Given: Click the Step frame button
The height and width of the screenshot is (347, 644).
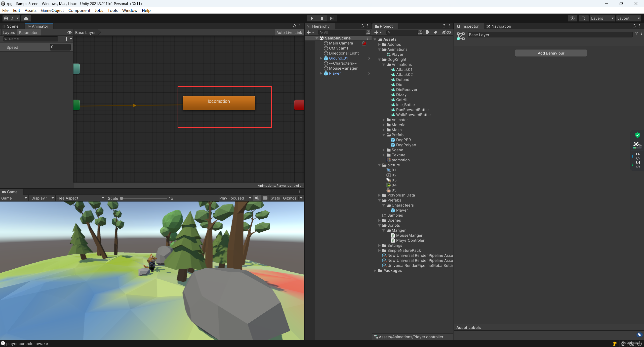Looking at the screenshot, I should click(332, 18).
